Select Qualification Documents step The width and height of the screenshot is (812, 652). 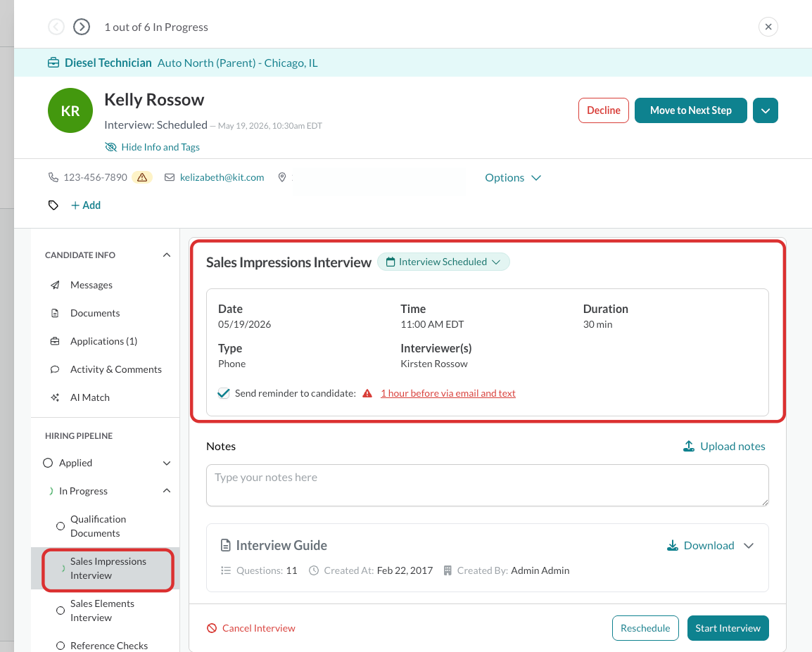(99, 526)
